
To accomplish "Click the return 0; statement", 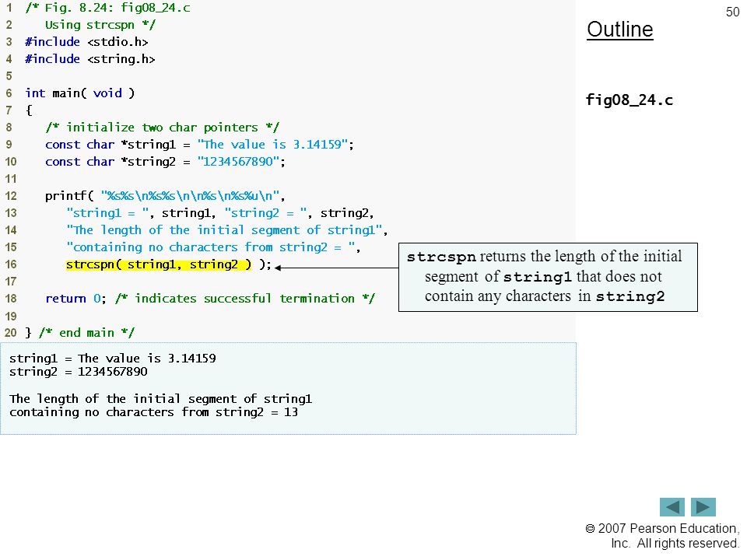I will coord(75,299).
